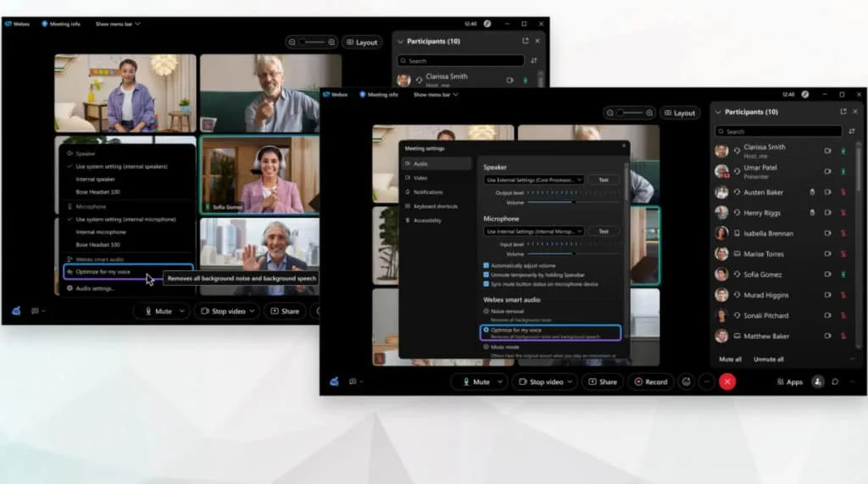Expand Mute options arrow in back window
Image resolution: width=868 pixels, height=484 pixels.
(181, 311)
